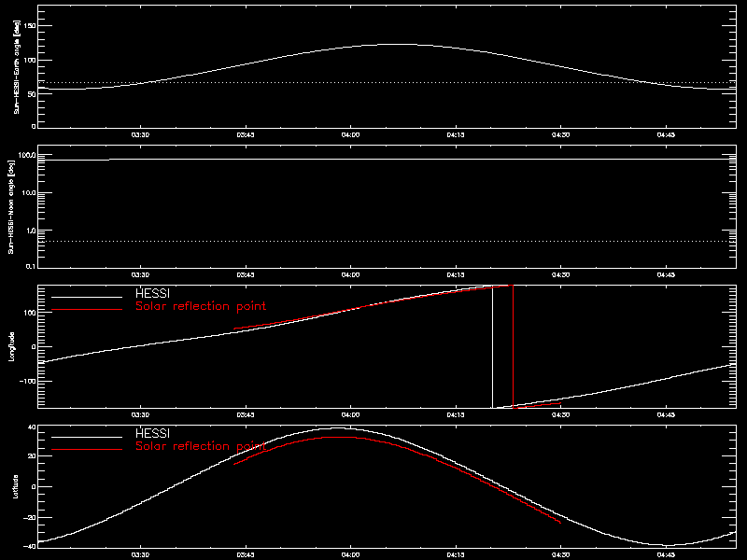Select the 50 tick label on Earth-angle plot
The height and width of the screenshot is (560, 747).
(x=32, y=94)
